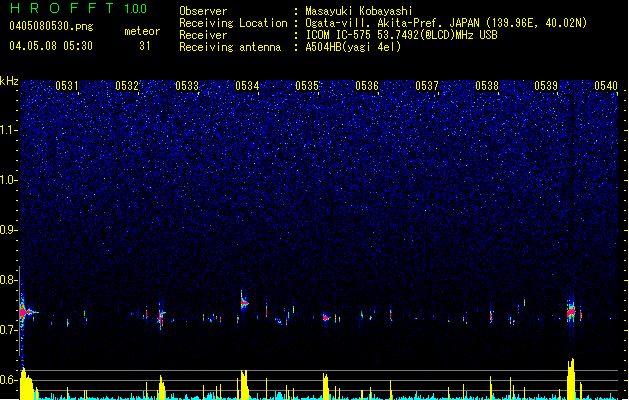Click the observer name Masayuki Kobayashi
The image size is (629, 400).
tap(359, 11)
